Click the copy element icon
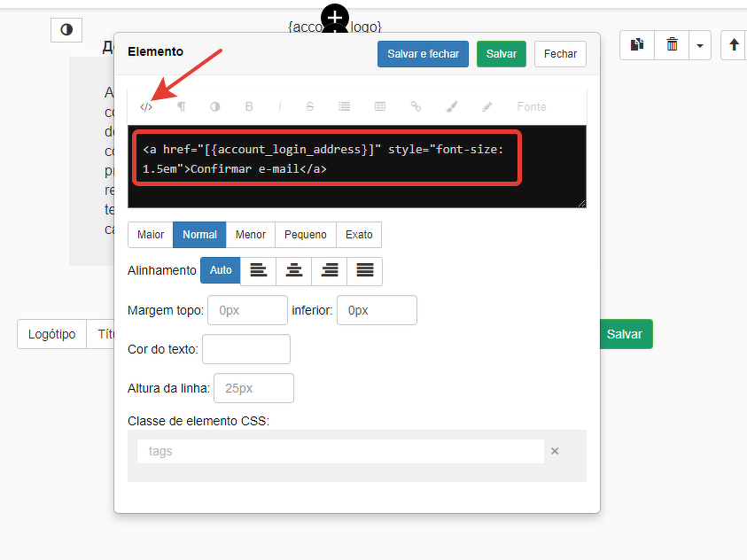Image resolution: width=747 pixels, height=560 pixels. [x=637, y=45]
